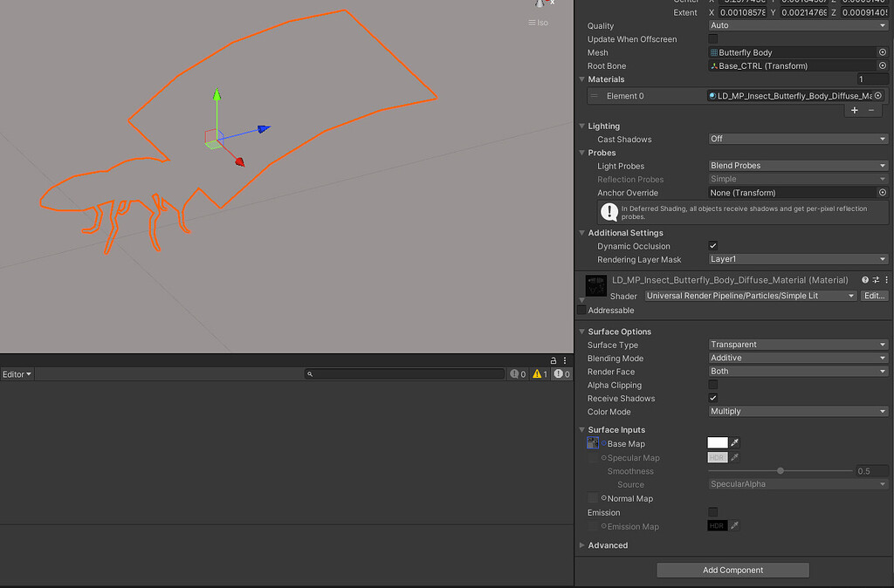The image size is (894, 588).
Task: Open the material header kebab menu icon
Action: (888, 279)
